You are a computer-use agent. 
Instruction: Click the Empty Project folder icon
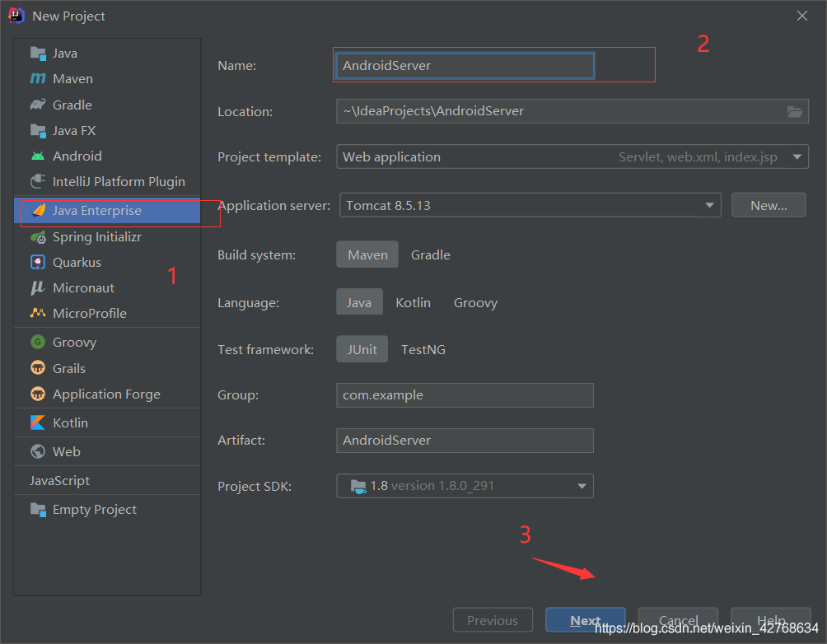pos(38,510)
